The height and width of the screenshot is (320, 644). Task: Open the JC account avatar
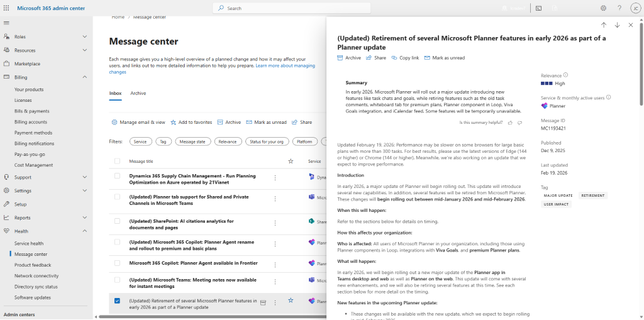pos(635,8)
